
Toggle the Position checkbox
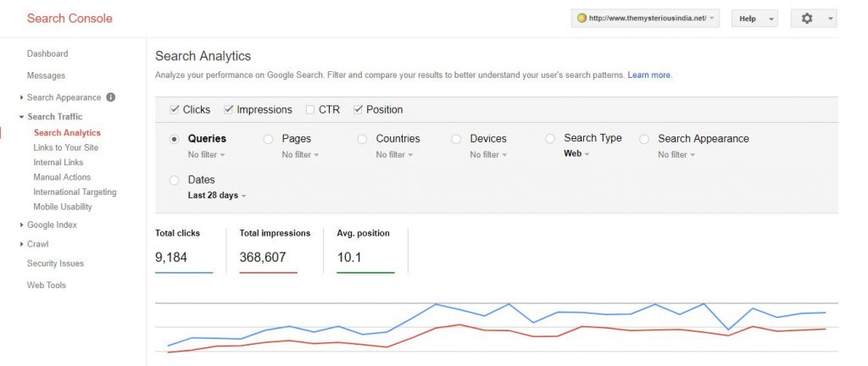359,109
